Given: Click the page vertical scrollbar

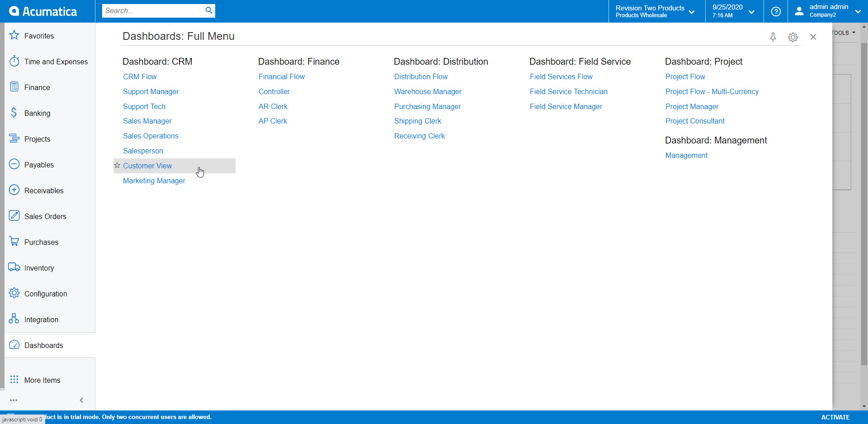Looking at the screenshot, I should click(x=864, y=204).
